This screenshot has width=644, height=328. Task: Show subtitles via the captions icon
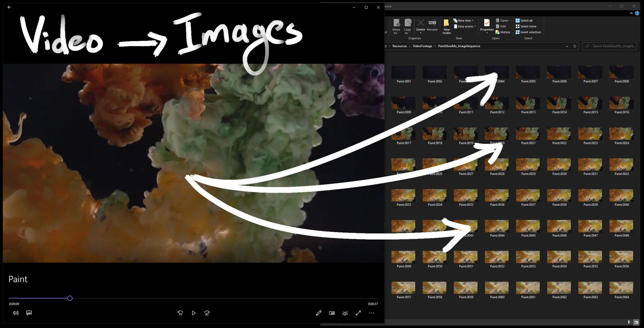coord(29,313)
